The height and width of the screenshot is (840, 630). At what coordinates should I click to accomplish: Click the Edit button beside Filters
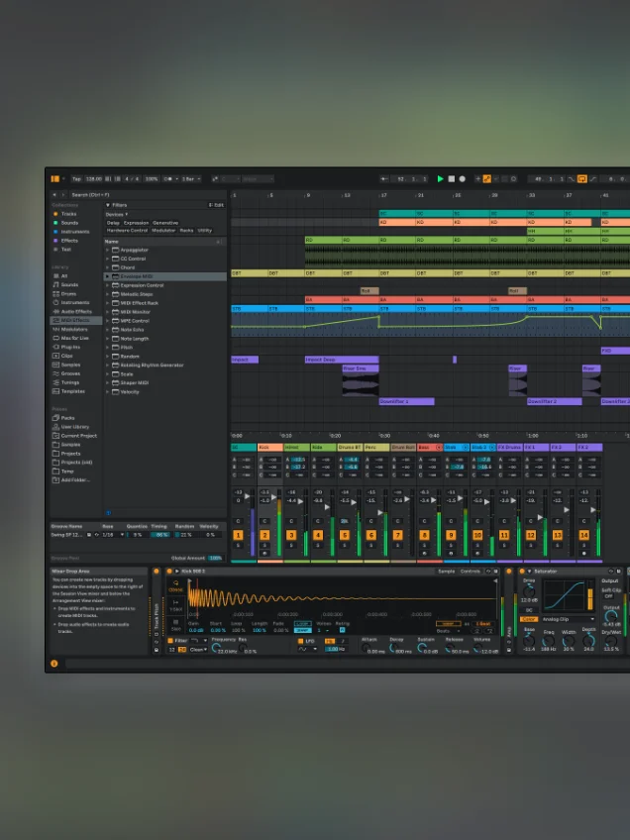point(216,205)
